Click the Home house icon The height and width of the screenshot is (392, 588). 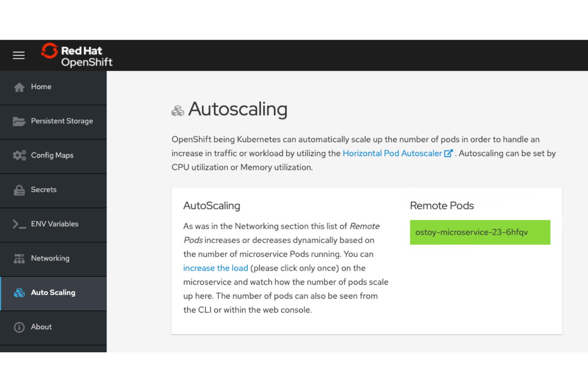[19, 87]
